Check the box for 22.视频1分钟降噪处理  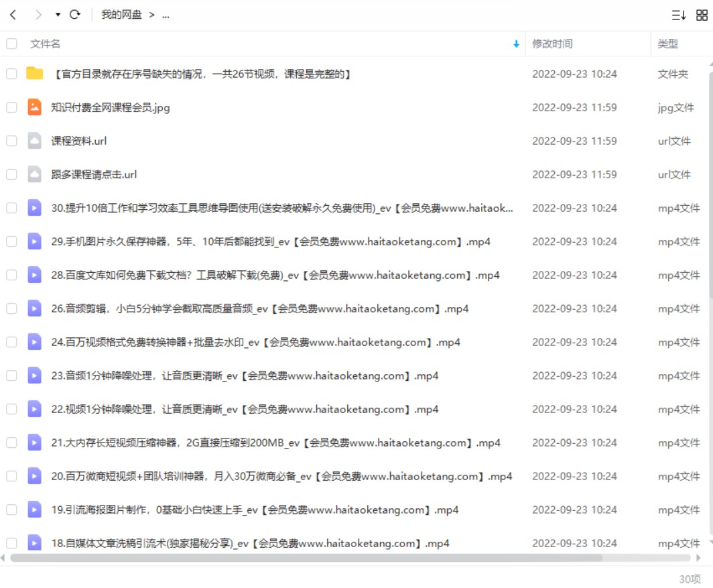coord(11,409)
